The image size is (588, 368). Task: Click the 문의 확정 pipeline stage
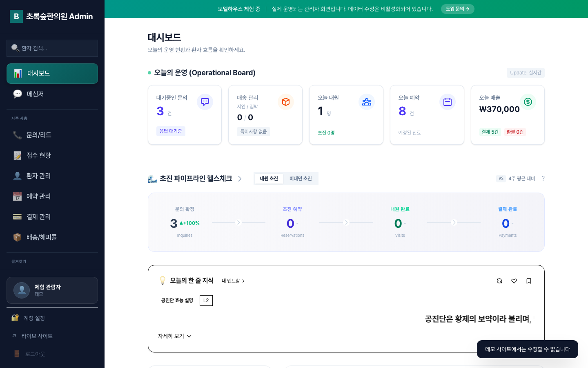pyautogui.click(x=185, y=222)
